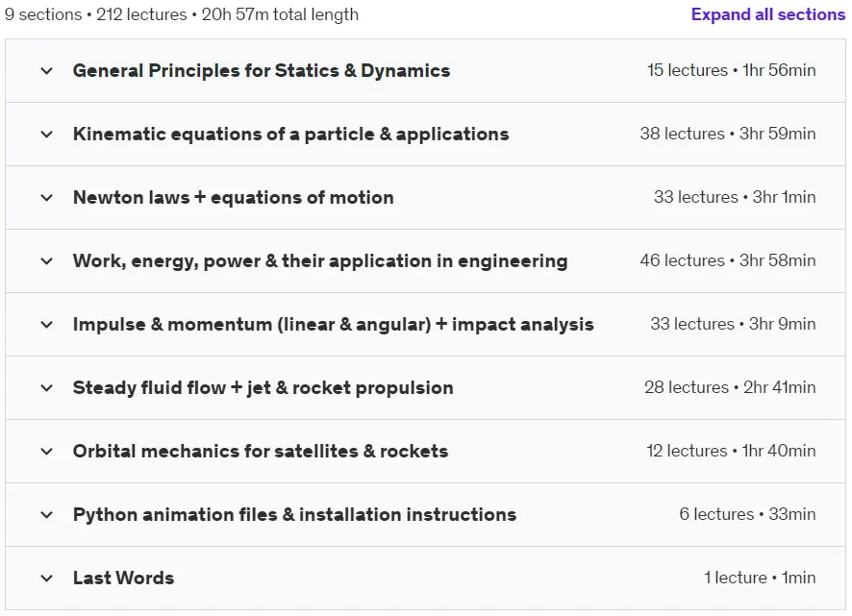Toggle chevron next to Impulse & momentum
This screenshot has height=616, width=852.
[x=47, y=324]
